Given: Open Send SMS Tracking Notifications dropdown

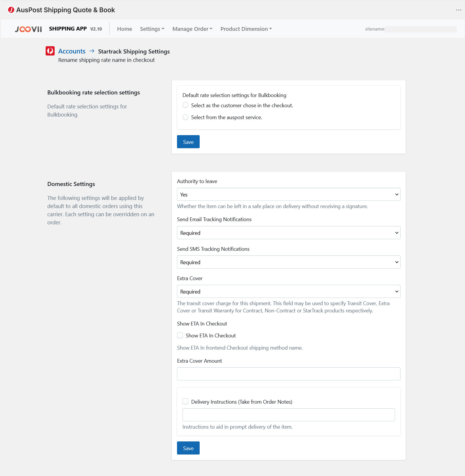Looking at the screenshot, I should coord(289,262).
